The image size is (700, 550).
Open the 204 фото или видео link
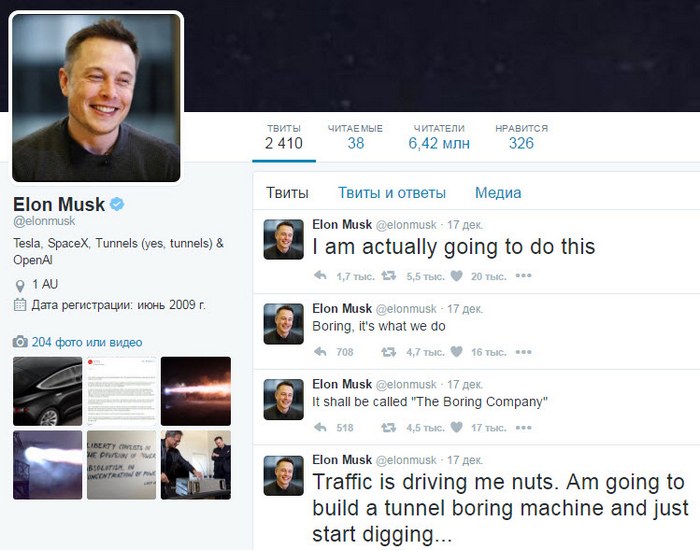87,342
